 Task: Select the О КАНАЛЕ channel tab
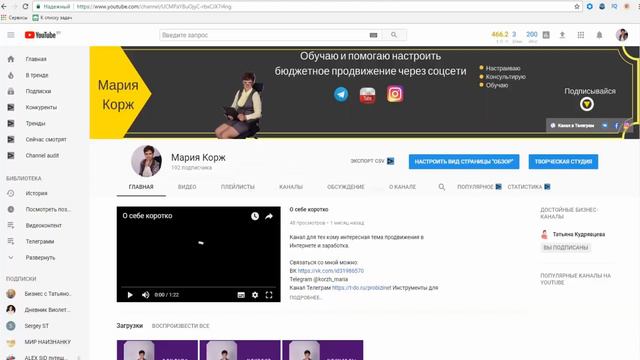[x=402, y=187]
